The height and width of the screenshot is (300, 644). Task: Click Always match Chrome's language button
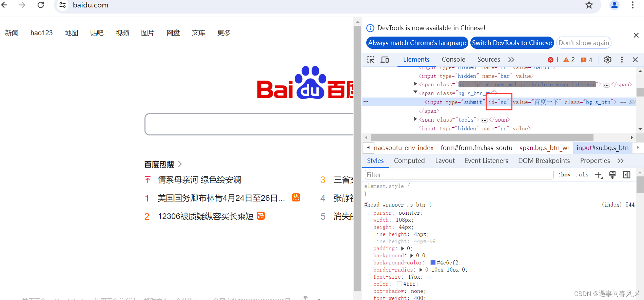pyautogui.click(x=417, y=43)
